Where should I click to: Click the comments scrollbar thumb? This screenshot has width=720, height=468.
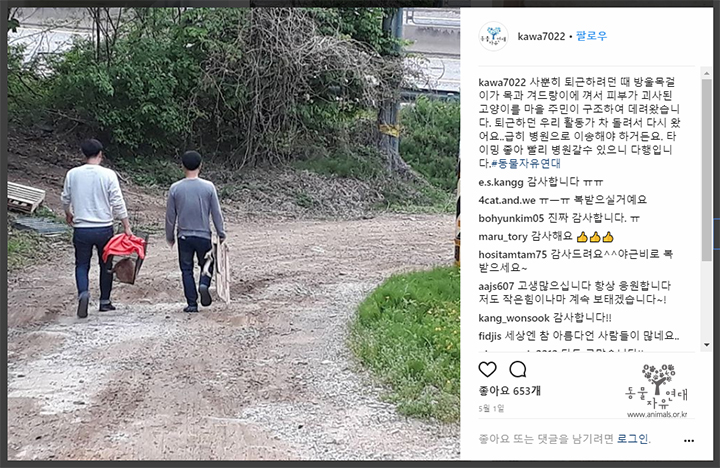[x=706, y=170]
